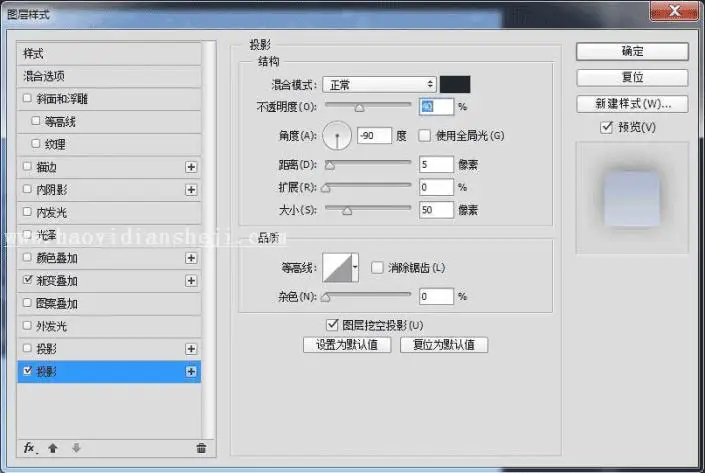705x473 pixels.
Task: Uncheck the 渐变叠加 checkbox
Action: (x=27, y=280)
